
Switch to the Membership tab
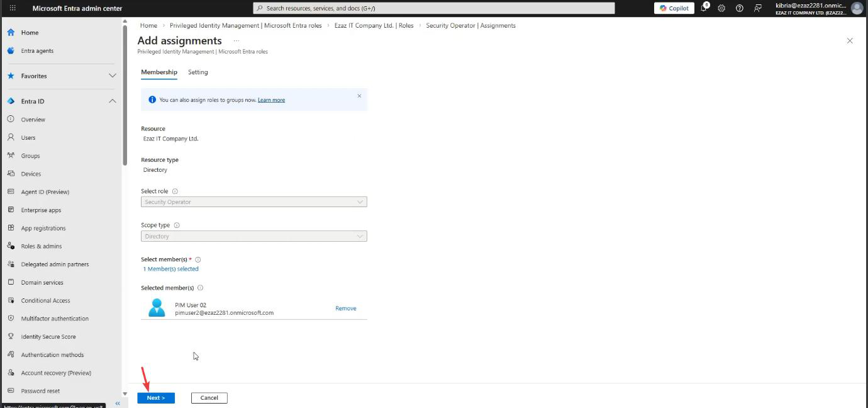(x=159, y=72)
